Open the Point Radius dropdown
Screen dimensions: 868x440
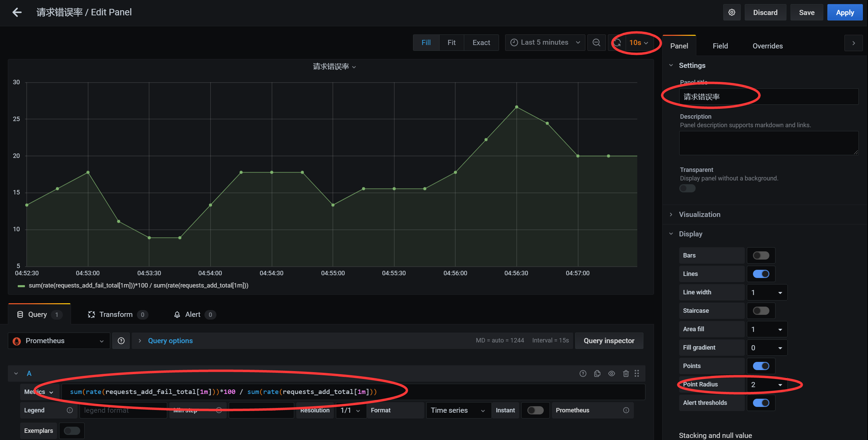click(x=767, y=384)
